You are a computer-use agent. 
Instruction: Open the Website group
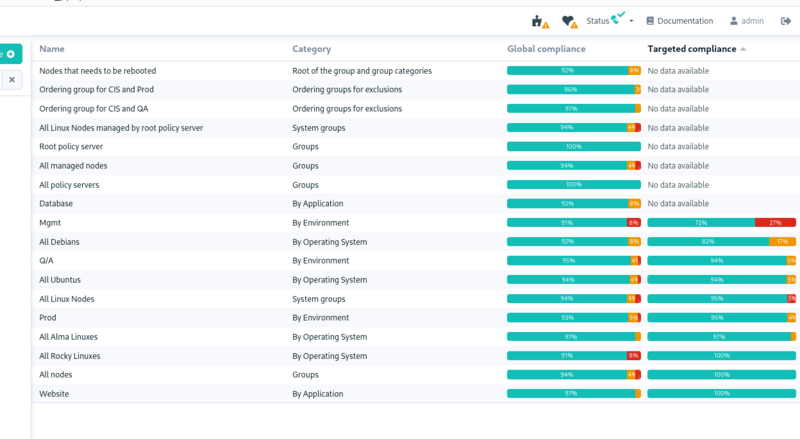[54, 394]
